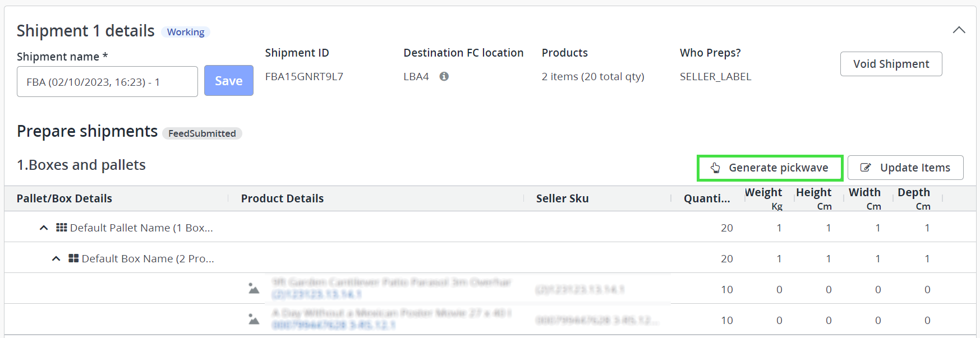
Task: Focus the Shipment name input field
Action: (x=107, y=82)
